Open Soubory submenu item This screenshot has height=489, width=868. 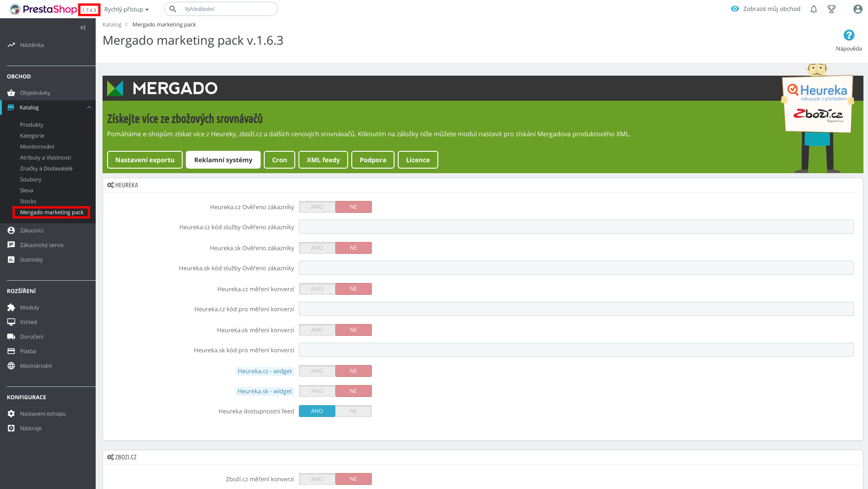click(31, 180)
